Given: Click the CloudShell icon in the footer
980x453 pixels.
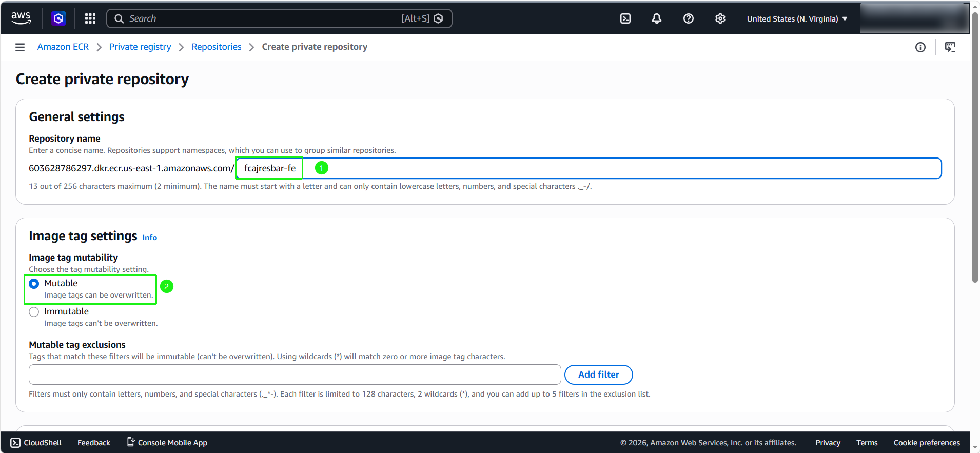Looking at the screenshot, I should coord(15,443).
